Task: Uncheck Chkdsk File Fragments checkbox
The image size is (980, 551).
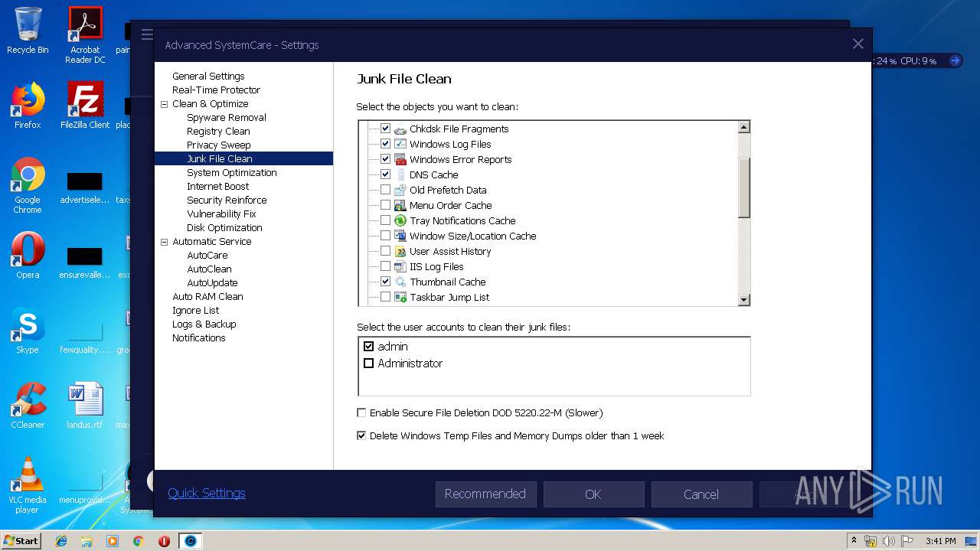Action: coord(386,129)
